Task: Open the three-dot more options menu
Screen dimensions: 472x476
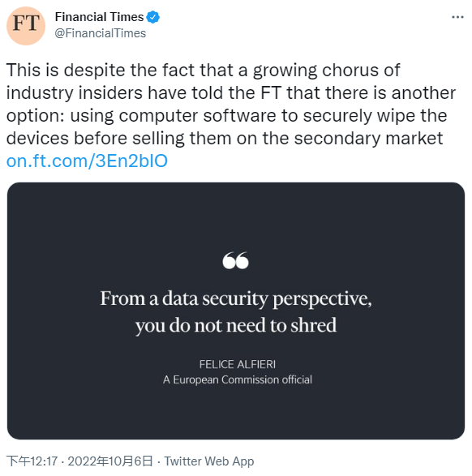Action: click(x=457, y=17)
